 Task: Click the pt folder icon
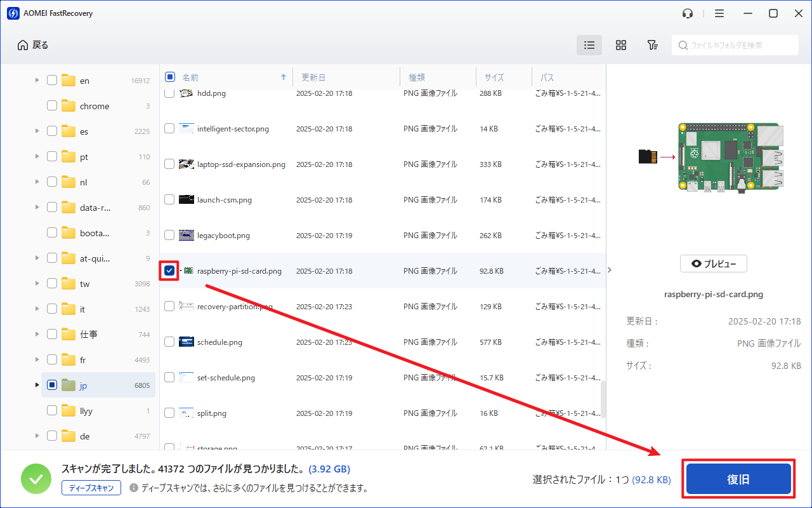(69, 157)
